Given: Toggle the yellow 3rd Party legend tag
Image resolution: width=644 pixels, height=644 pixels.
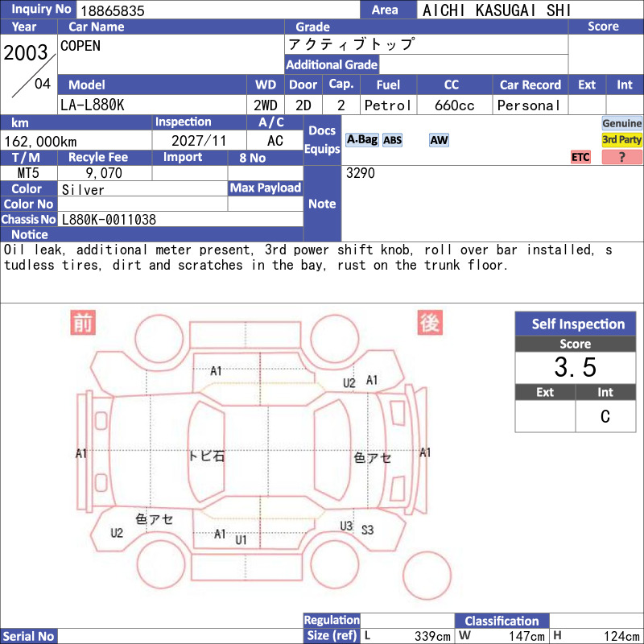Looking at the screenshot, I should click(x=621, y=139).
